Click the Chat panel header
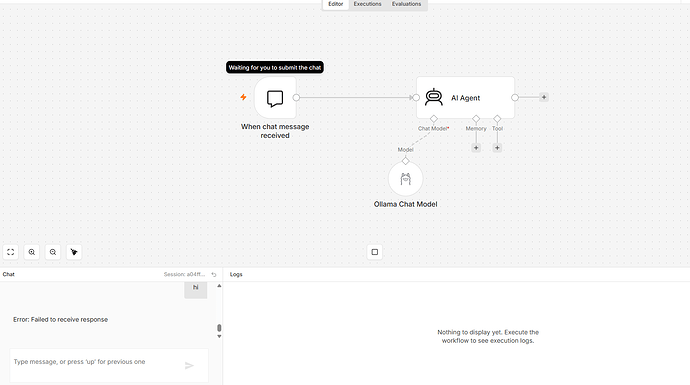Image resolution: width=690 pixels, height=385 pixels. click(8, 274)
